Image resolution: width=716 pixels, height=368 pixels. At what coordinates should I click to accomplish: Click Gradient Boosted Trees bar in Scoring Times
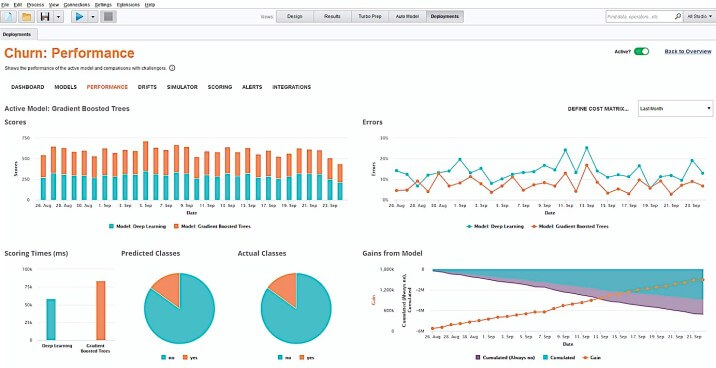pyautogui.click(x=100, y=310)
